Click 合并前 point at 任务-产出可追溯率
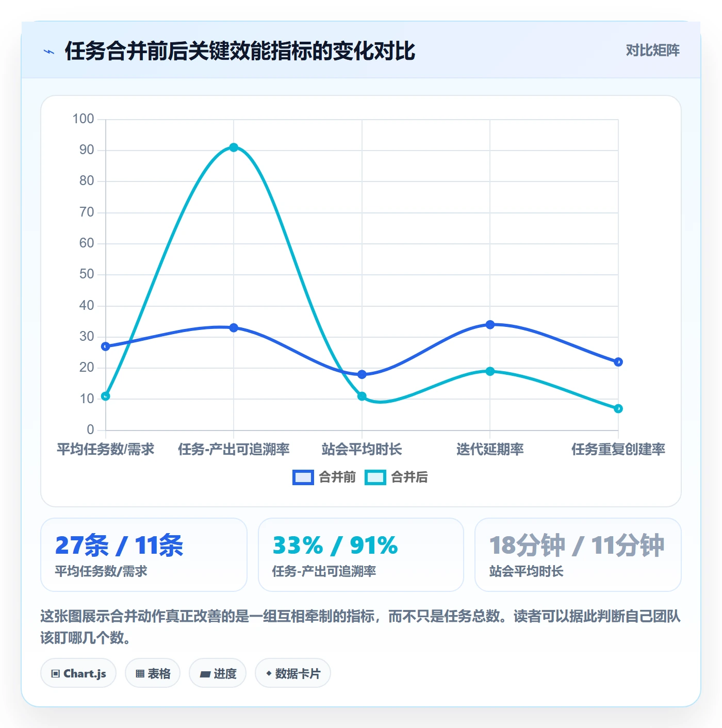The width and height of the screenshot is (722, 728). point(234,328)
